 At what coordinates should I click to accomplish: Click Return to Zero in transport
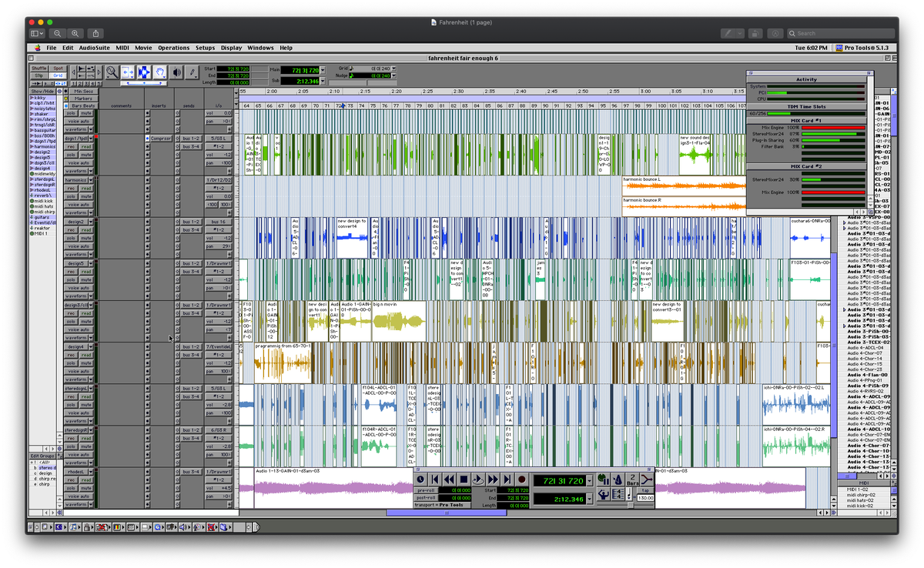[x=435, y=479]
